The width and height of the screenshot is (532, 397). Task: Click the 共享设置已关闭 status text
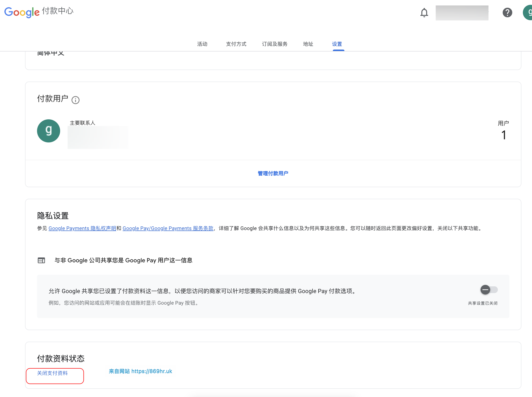(483, 303)
